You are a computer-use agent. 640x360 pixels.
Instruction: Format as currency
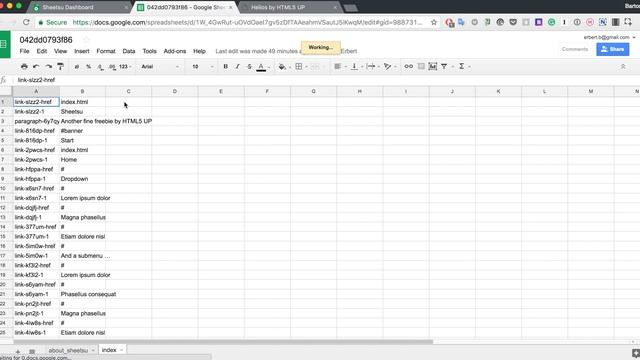76,67
